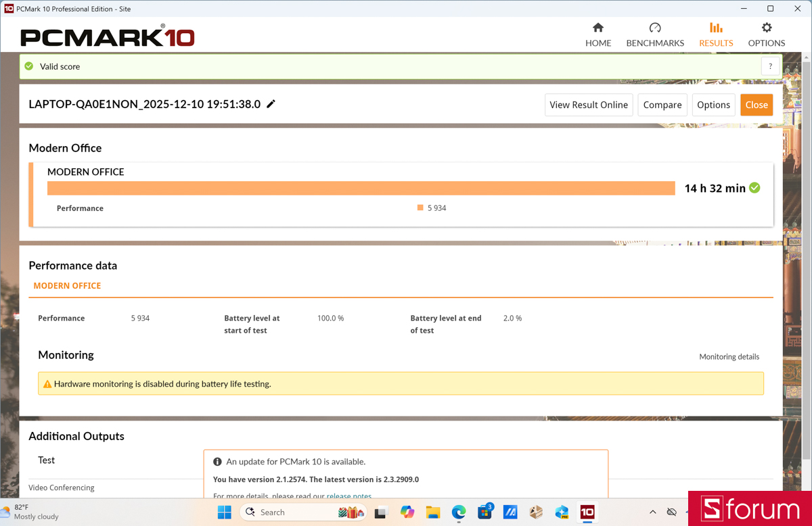Viewport: 812px width, 526px height.
Task: Open Windows Start menu
Action: point(225,512)
